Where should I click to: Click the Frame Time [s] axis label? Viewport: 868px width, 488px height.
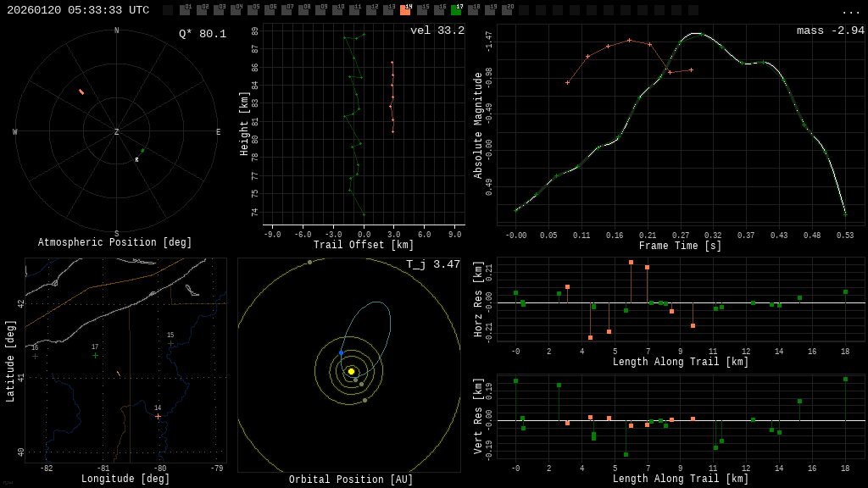tap(680, 246)
